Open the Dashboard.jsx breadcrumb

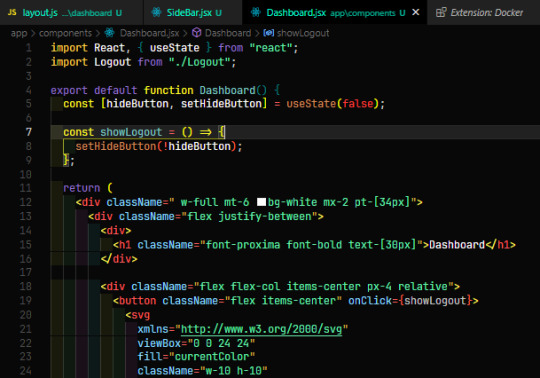tap(149, 33)
